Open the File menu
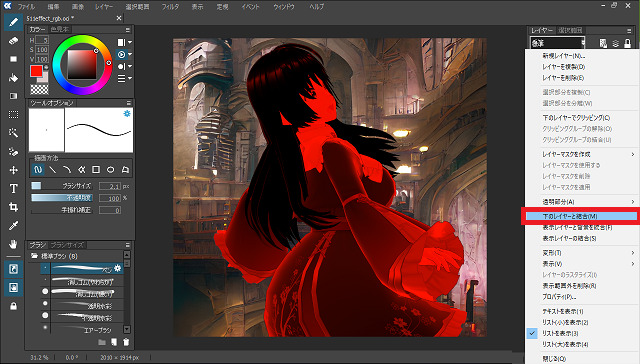 pos(26,7)
